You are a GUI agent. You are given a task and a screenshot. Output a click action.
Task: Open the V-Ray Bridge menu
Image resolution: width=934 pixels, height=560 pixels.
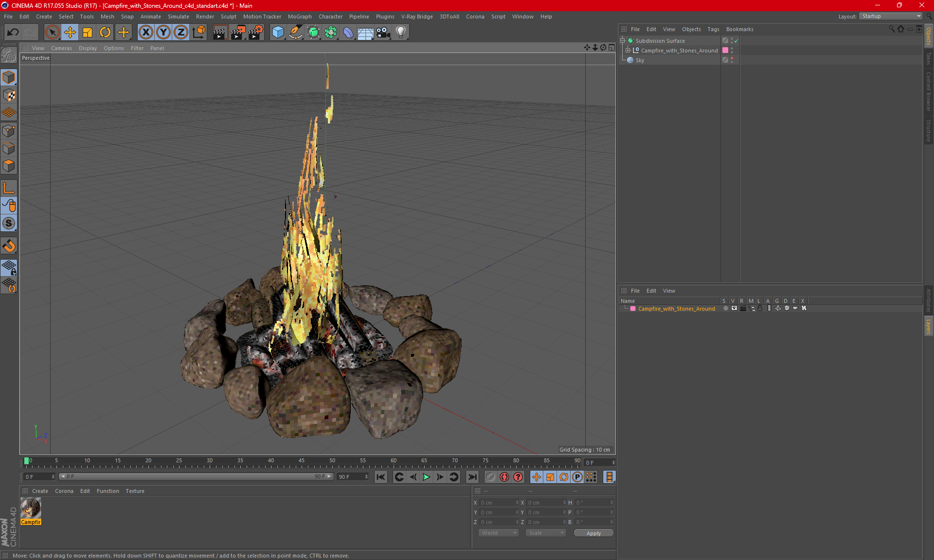[x=417, y=17]
